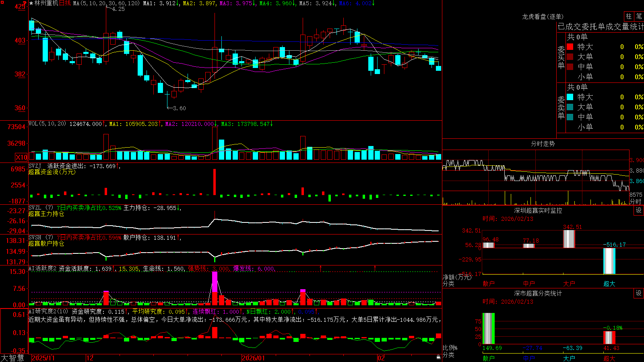The width and height of the screenshot is (644, 362).
Task: Click the 强势线: 3.000 label
Action: [209, 268]
